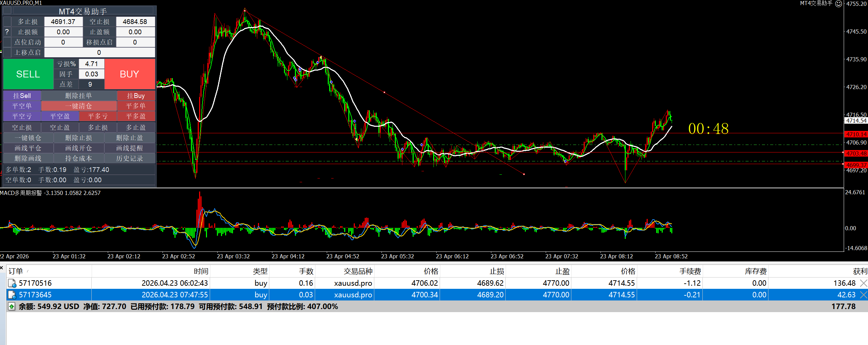868x345 pixels.
Task: Close order 57170516 using its X icon
Action: coord(864,283)
